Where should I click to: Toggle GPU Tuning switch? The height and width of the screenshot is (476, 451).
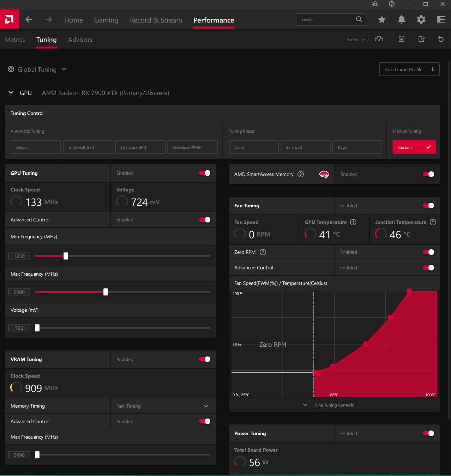point(205,173)
